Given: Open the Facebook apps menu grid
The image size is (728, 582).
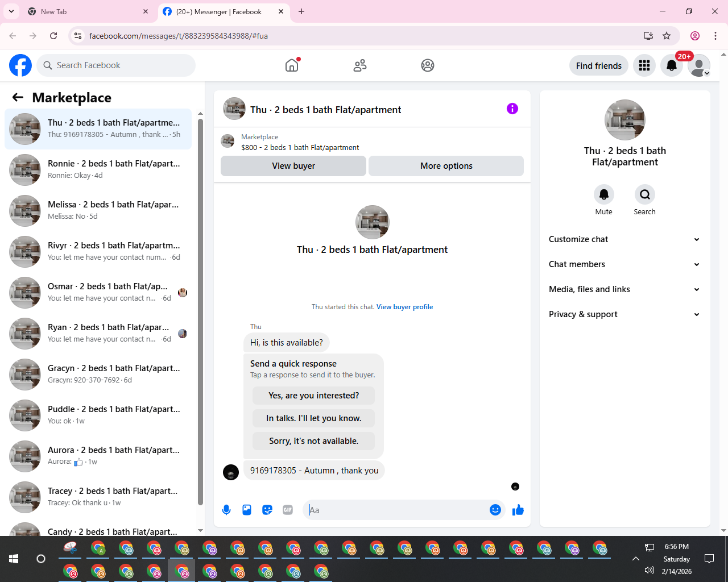Looking at the screenshot, I should pos(644,65).
